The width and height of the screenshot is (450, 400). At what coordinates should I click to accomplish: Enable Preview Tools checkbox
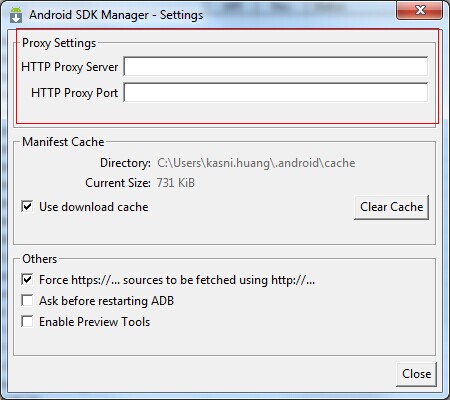click(x=27, y=322)
